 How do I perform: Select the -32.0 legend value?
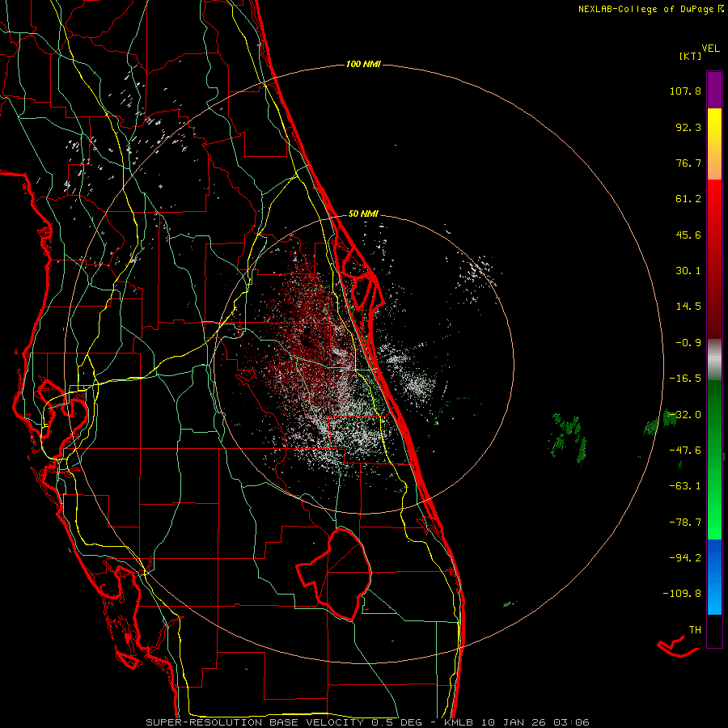point(685,415)
